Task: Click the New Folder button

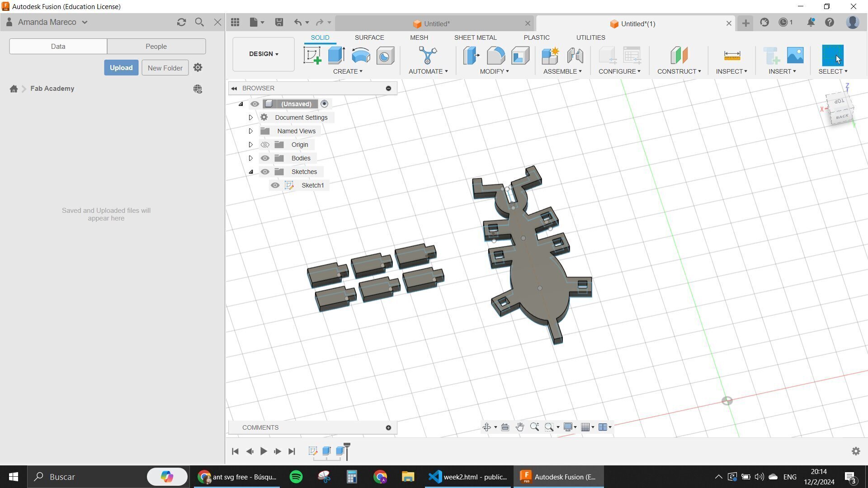Action: click(165, 68)
